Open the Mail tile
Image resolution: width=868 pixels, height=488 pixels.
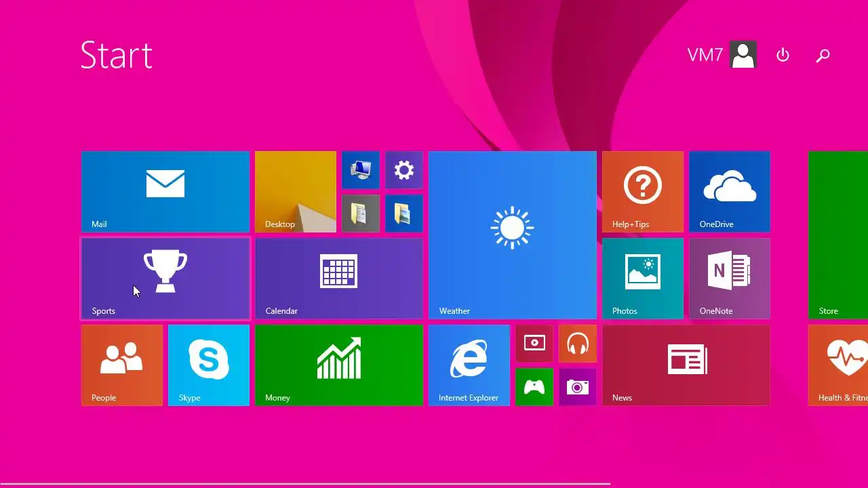click(165, 192)
